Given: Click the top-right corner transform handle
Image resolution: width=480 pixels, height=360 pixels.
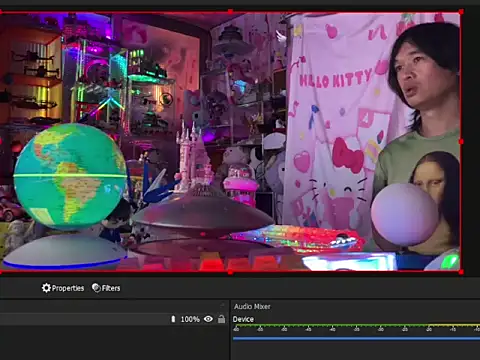Looking at the screenshot, I should tap(461, 12).
